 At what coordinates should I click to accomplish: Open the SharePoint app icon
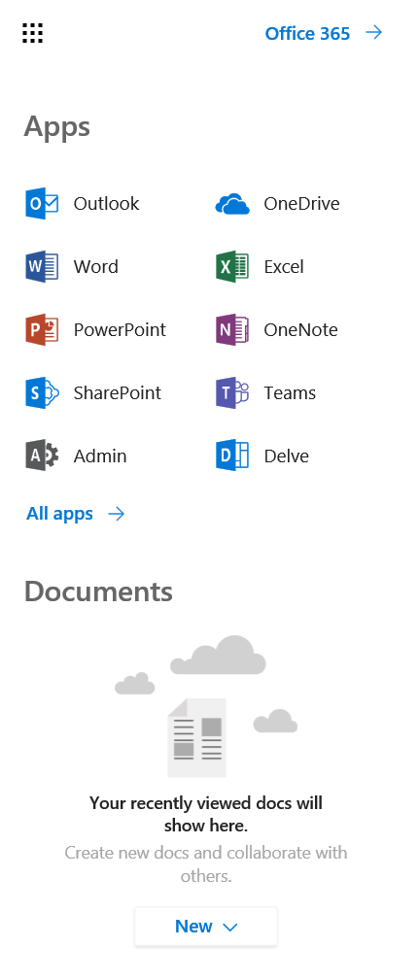[42, 393]
